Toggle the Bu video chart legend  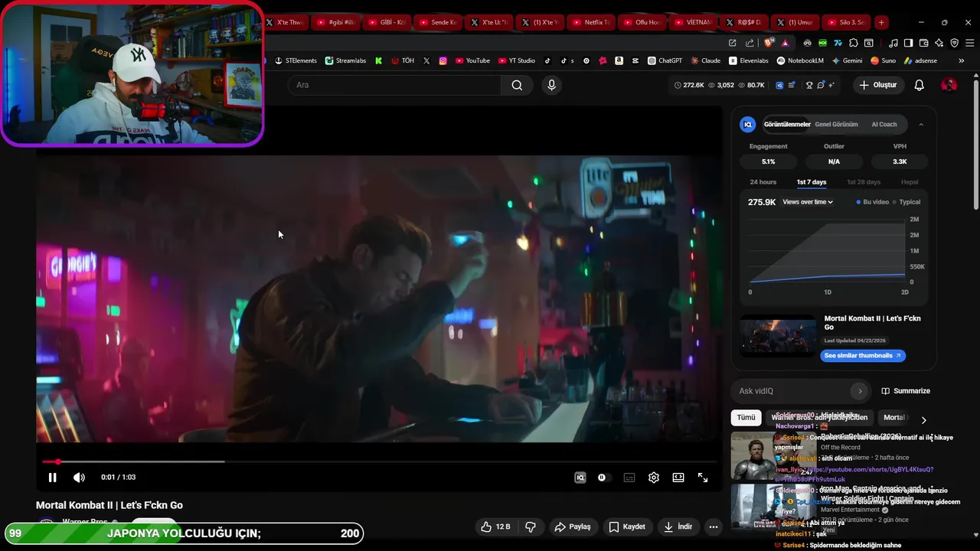point(873,202)
